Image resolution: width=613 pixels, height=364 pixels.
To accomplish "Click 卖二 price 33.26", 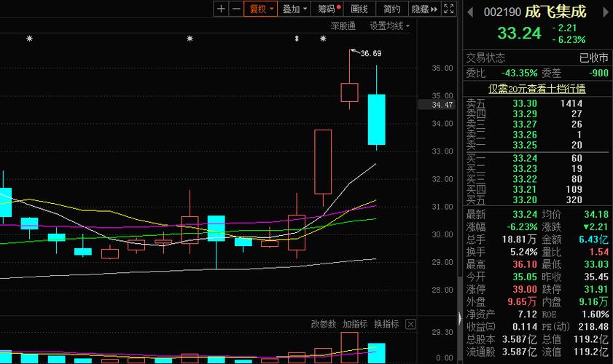I will 525,135.
